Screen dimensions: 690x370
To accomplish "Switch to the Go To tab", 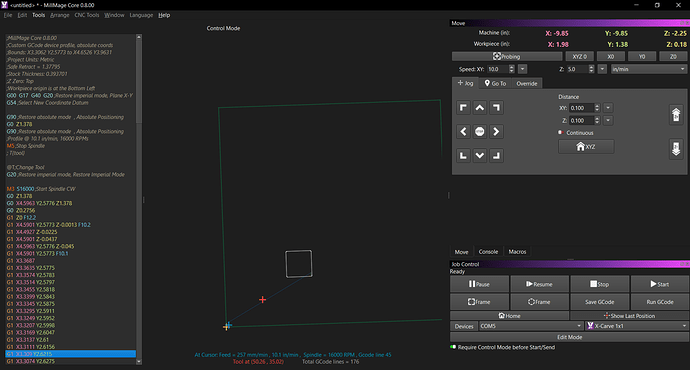I will 495,83.
